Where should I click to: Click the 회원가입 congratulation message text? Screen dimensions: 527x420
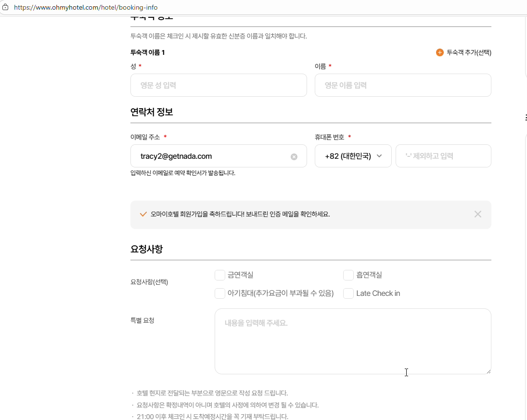coord(240,214)
